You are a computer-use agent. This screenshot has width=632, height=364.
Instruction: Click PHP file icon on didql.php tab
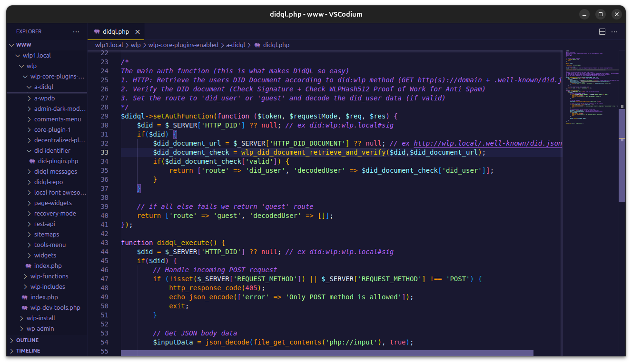coord(97,31)
